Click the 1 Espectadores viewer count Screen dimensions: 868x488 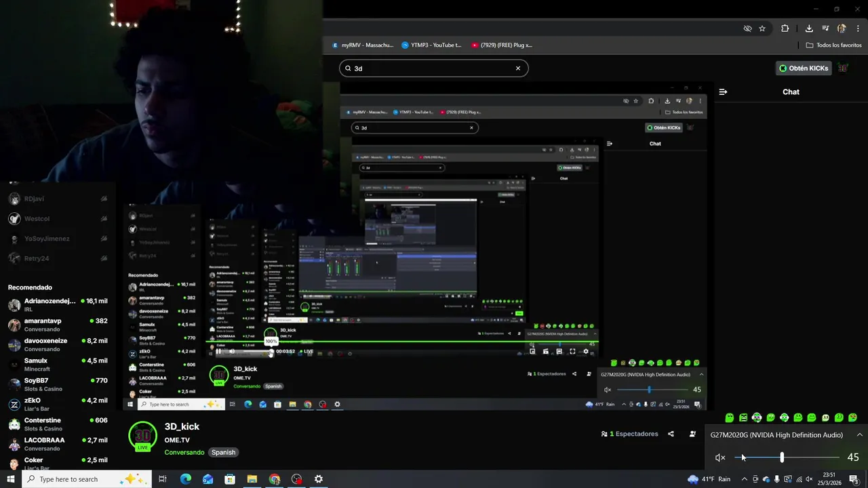629,434
